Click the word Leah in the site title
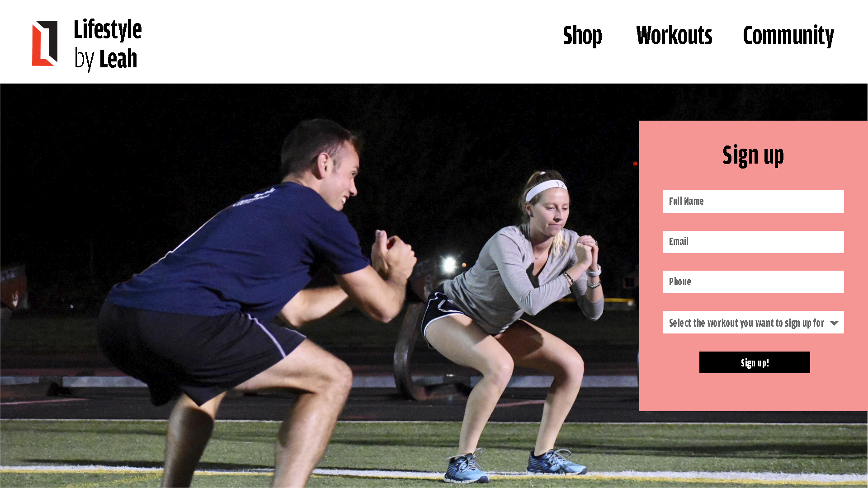The height and width of the screenshot is (488, 868). tap(118, 59)
